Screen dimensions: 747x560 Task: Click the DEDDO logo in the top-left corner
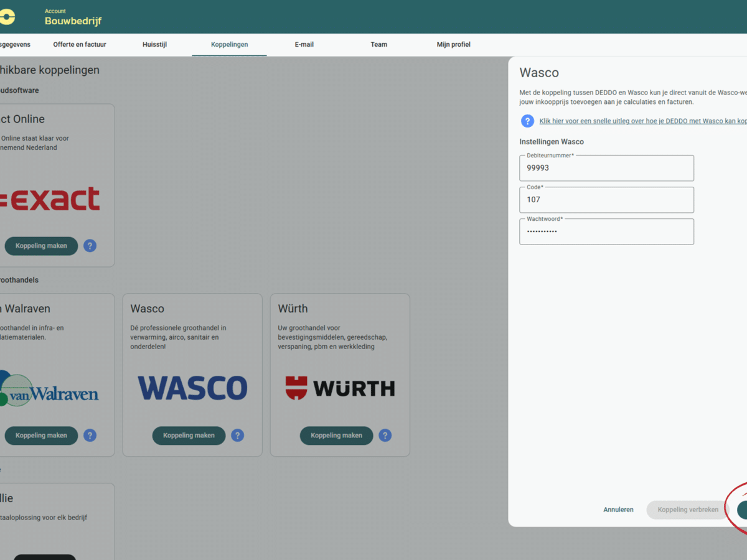[x=7, y=17]
